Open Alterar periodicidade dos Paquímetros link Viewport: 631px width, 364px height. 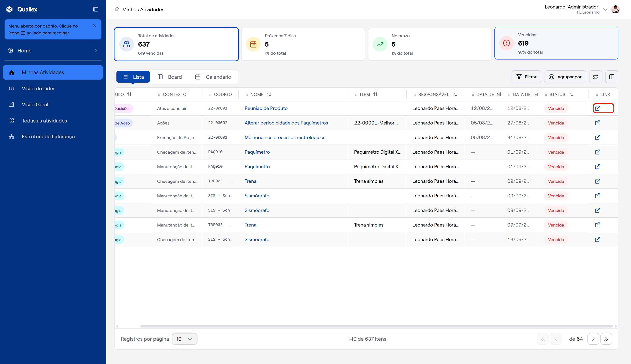click(x=286, y=123)
